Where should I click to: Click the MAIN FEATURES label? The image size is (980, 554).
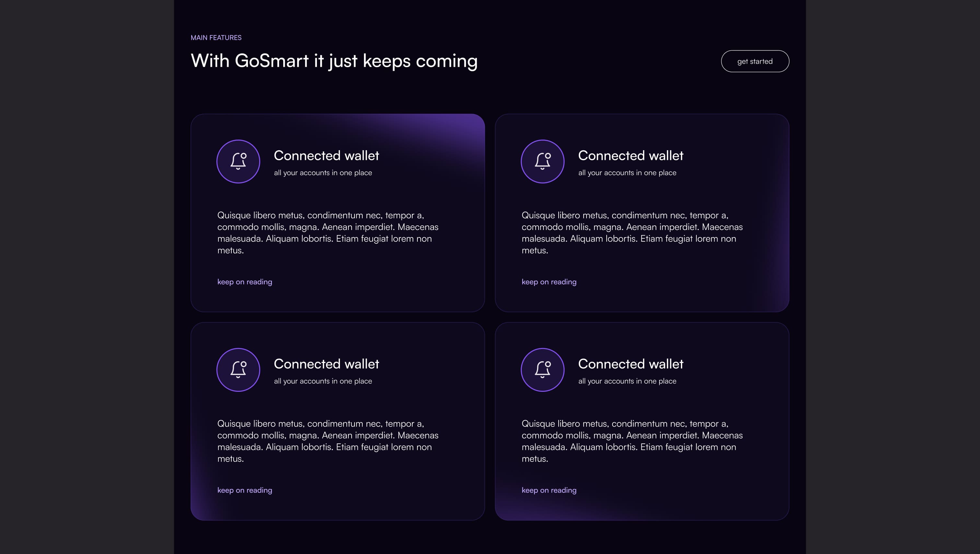tap(216, 38)
